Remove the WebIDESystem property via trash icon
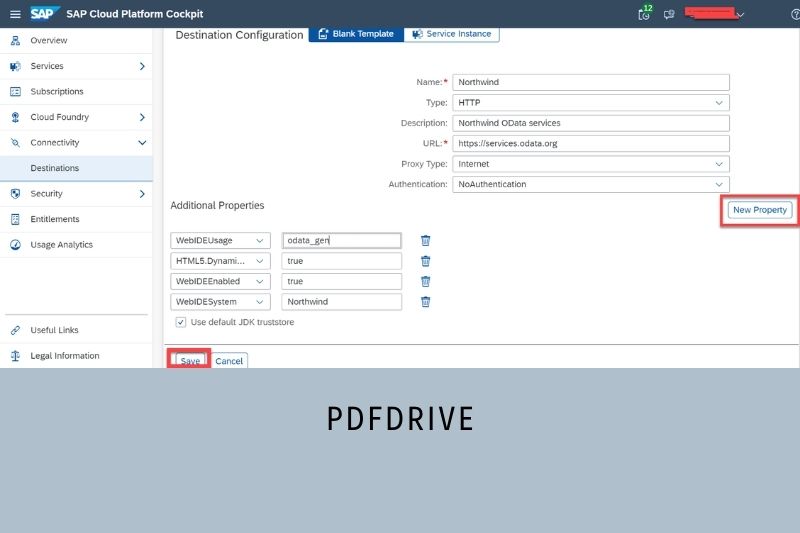The height and width of the screenshot is (533, 800). click(425, 302)
